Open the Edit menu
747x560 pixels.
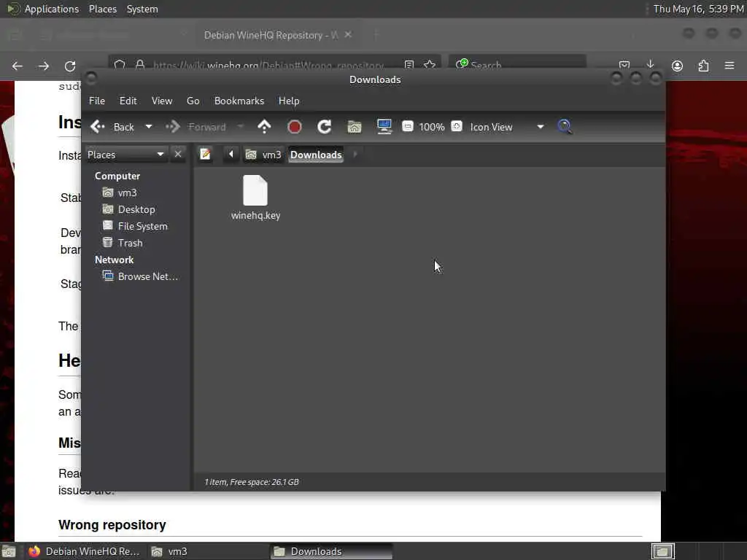pos(128,101)
